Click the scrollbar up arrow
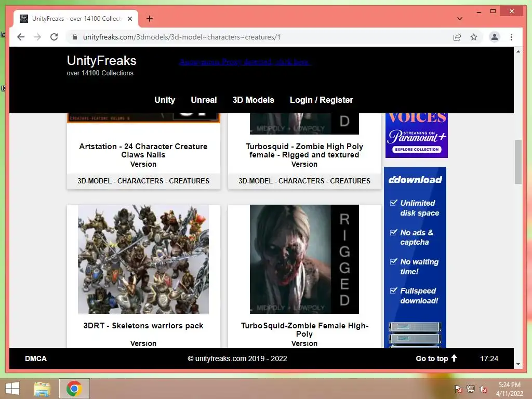Image resolution: width=532 pixels, height=399 pixels. (x=518, y=51)
